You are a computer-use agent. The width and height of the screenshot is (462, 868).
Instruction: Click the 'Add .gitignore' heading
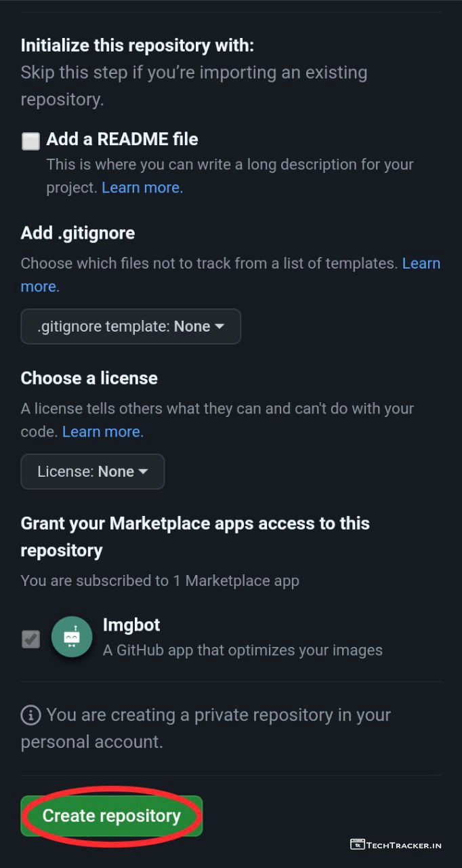coord(78,233)
